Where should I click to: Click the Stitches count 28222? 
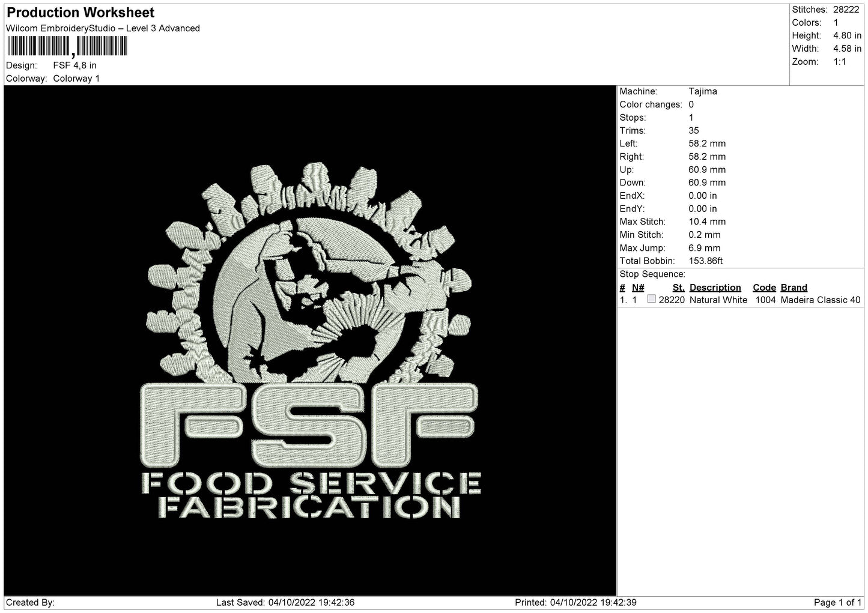click(846, 10)
